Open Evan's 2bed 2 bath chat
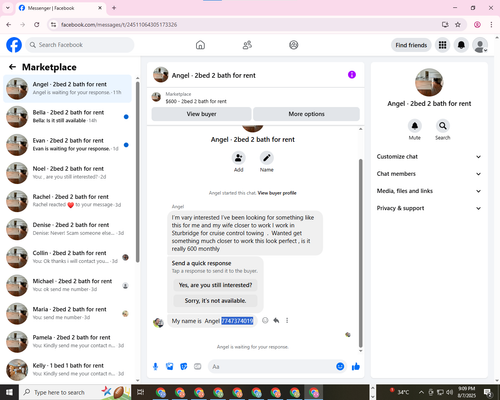Image resolution: width=500 pixels, height=400 pixels. click(x=68, y=145)
